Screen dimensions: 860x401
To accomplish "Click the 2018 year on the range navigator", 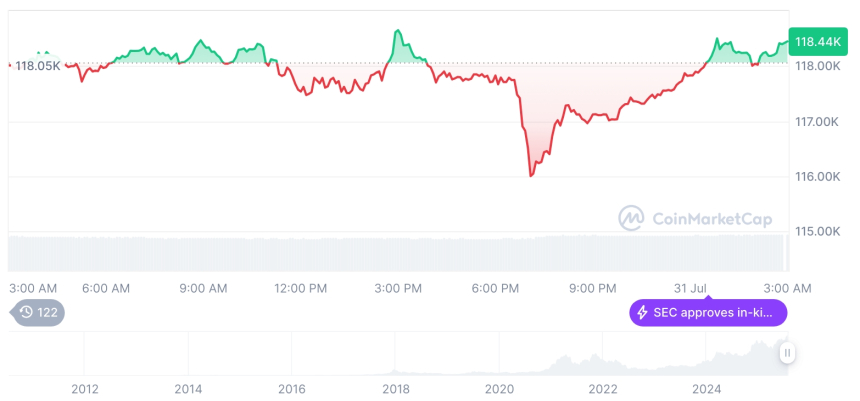I will (x=395, y=389).
